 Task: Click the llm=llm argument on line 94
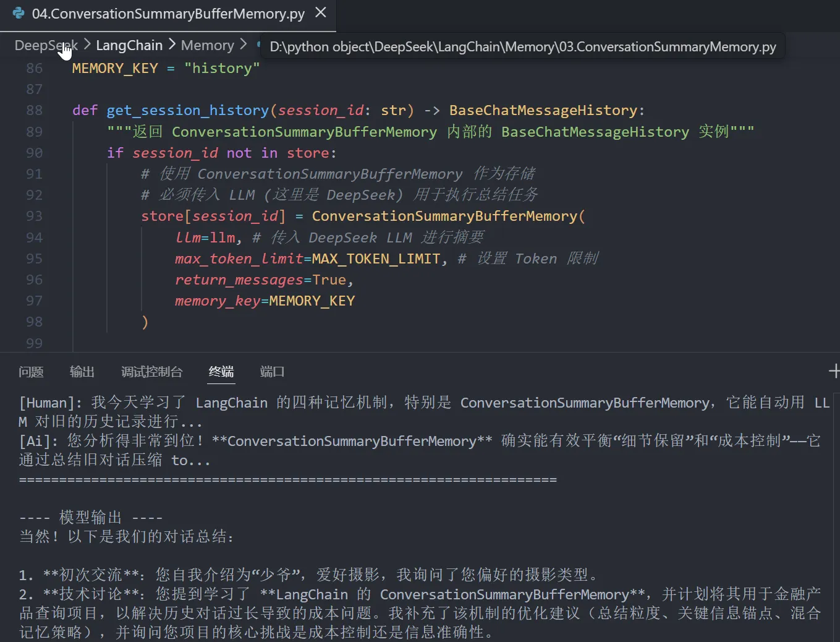point(205,238)
